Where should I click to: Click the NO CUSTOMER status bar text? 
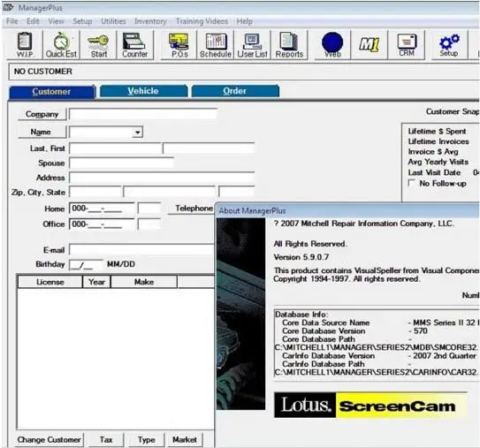[x=43, y=72]
